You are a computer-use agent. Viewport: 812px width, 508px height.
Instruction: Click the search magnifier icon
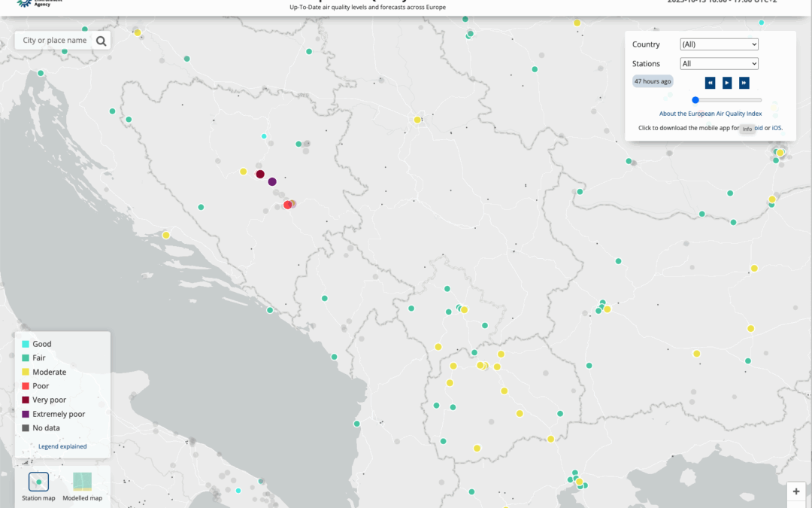(x=101, y=41)
